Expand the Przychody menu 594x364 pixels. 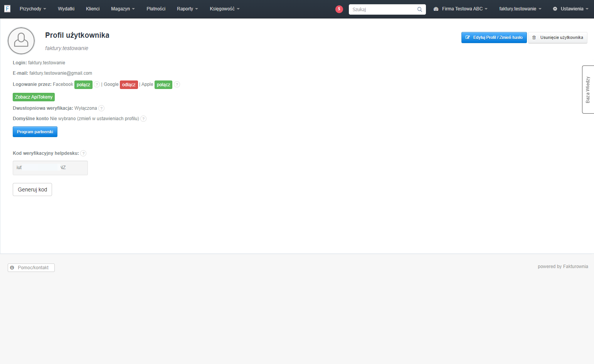click(x=33, y=9)
